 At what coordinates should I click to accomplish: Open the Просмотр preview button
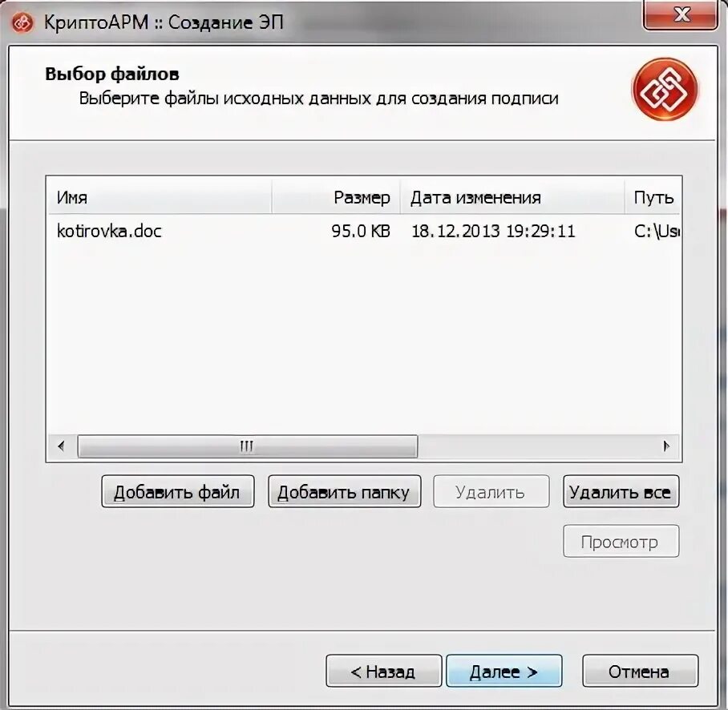621,541
